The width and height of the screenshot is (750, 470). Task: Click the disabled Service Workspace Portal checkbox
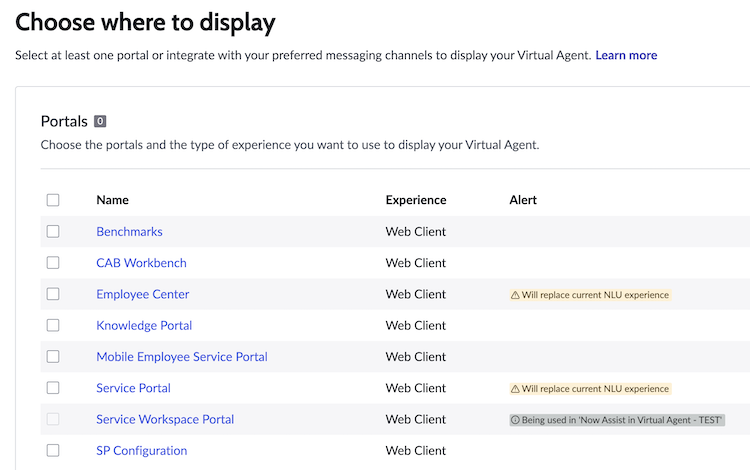53,419
